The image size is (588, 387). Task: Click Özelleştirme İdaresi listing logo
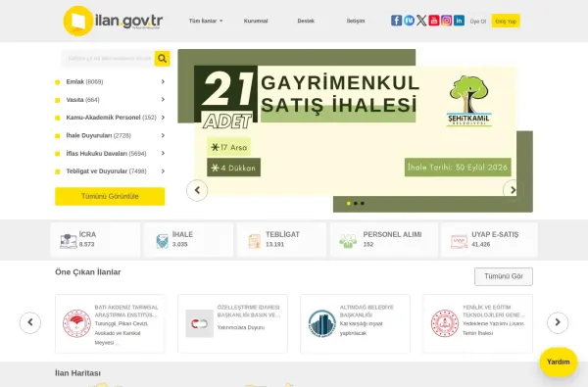(x=200, y=323)
